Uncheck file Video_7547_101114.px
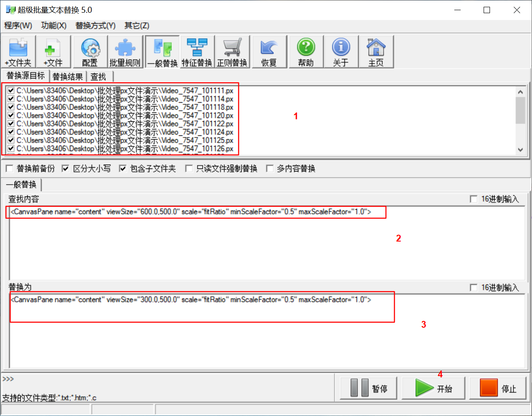This screenshot has width=532, height=416. tap(11, 98)
